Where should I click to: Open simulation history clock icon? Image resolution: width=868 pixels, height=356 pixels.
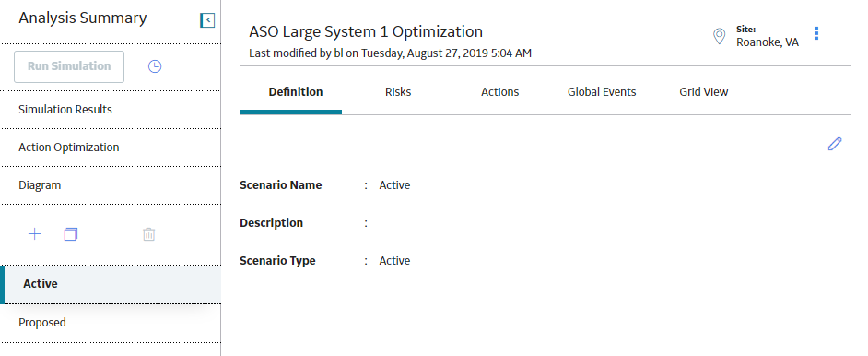click(x=155, y=66)
